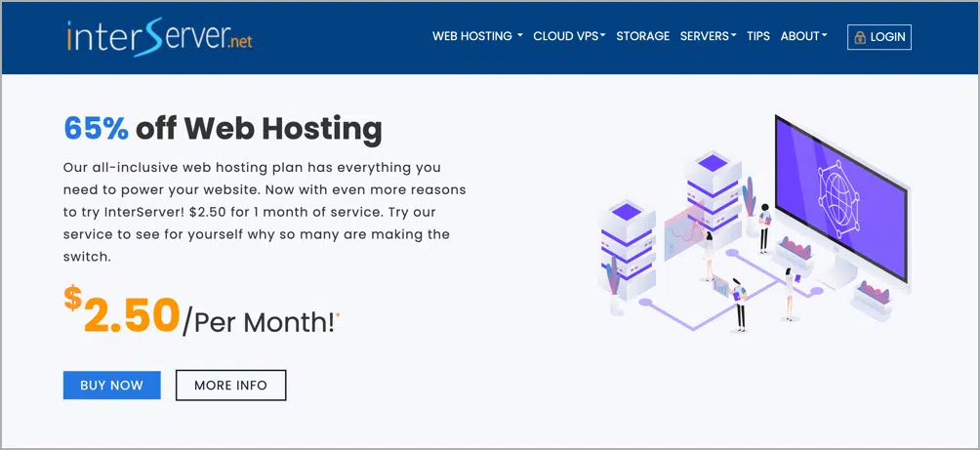
Task: Expand the About menu
Action: coord(803,36)
